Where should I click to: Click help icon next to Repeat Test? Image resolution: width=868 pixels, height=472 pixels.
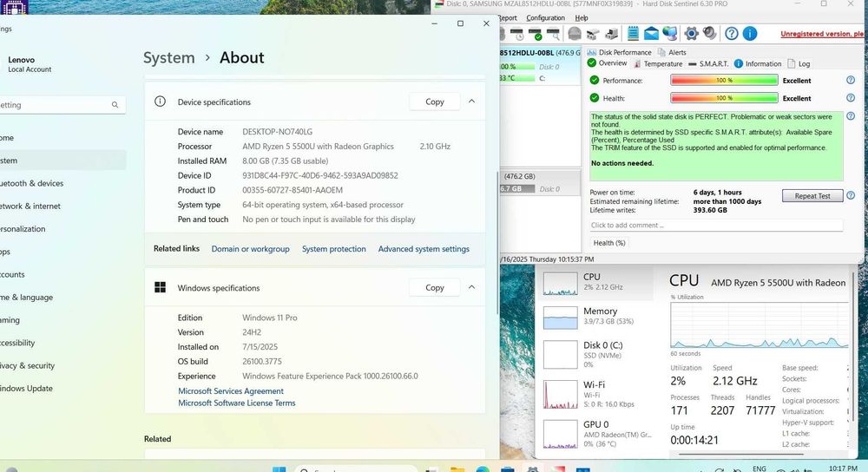pyautogui.click(x=851, y=195)
